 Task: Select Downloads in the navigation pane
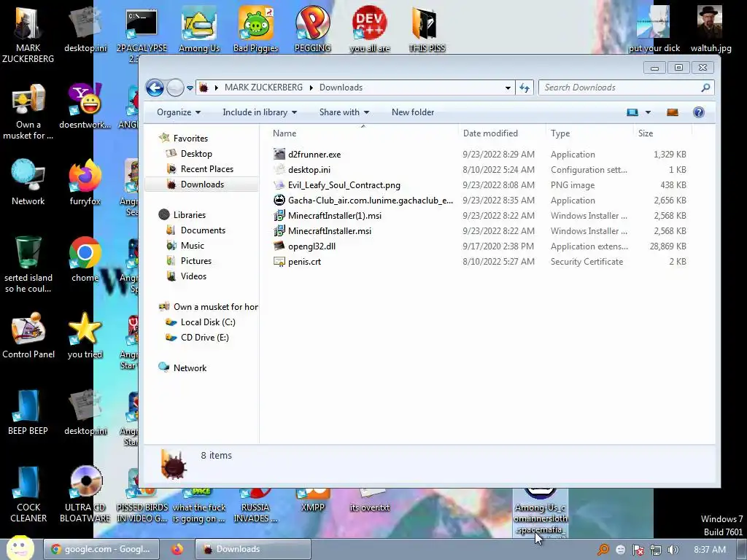pyautogui.click(x=202, y=184)
